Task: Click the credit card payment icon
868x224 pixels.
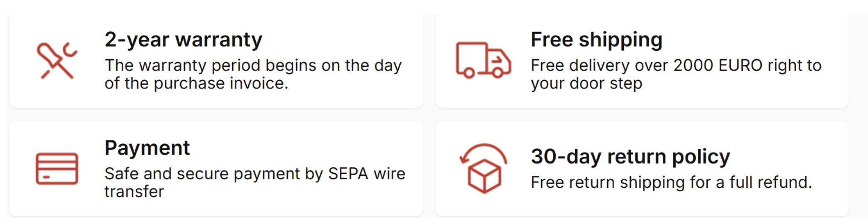Action: (57, 169)
